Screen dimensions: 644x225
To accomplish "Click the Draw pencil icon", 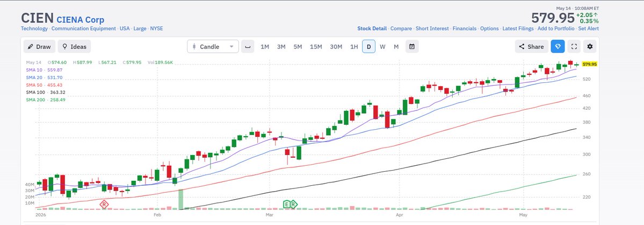I will coord(31,46).
